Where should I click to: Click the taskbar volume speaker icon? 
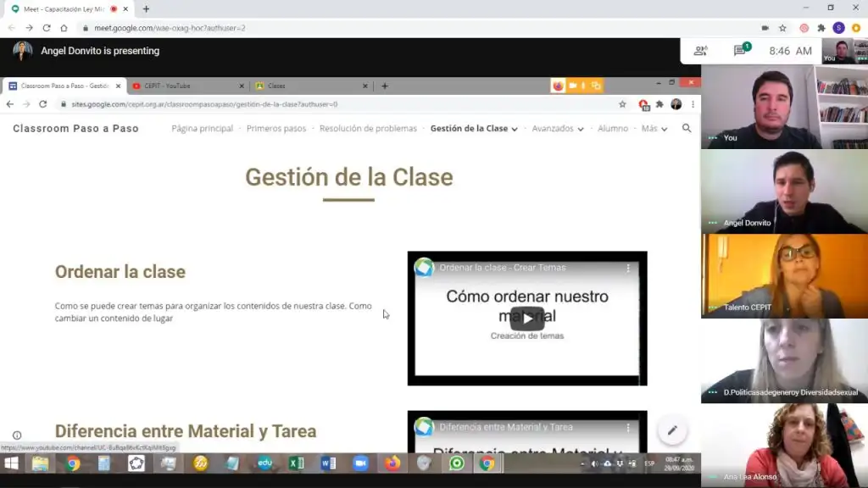click(x=594, y=463)
